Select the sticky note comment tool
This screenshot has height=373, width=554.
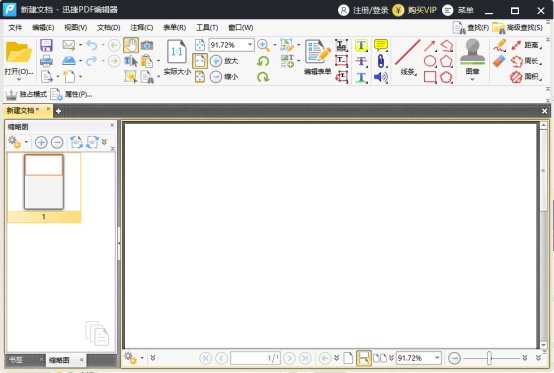[381, 45]
